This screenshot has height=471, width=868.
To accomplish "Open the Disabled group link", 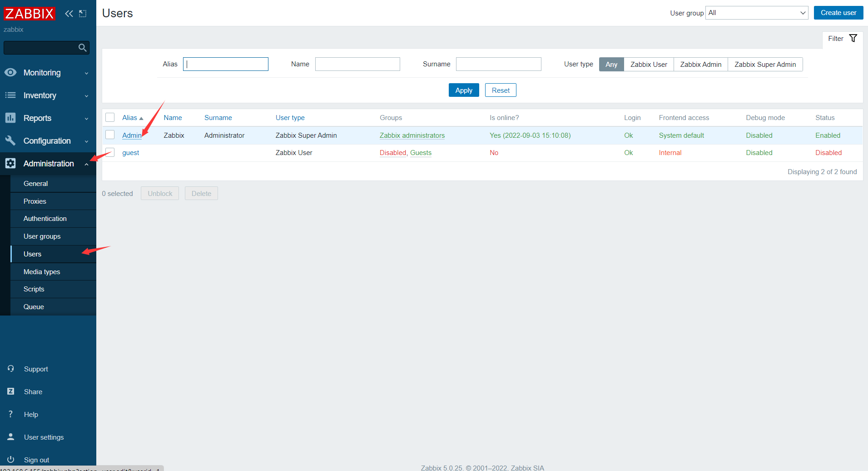I will point(393,153).
